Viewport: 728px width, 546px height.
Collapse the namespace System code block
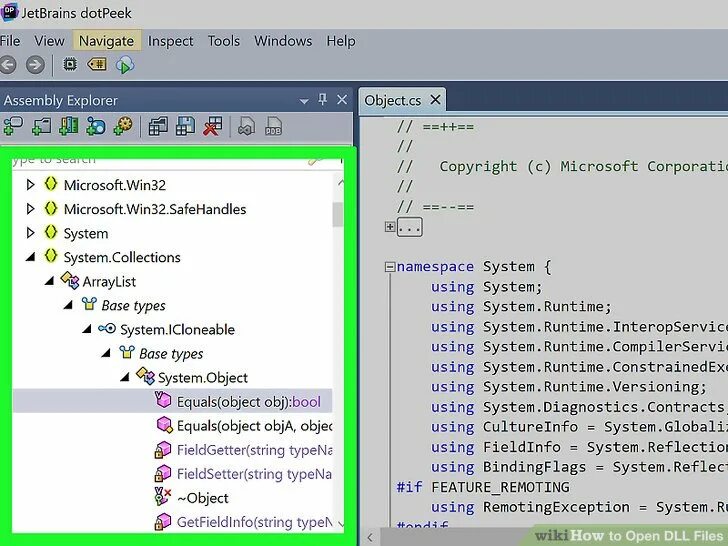[x=390, y=266]
